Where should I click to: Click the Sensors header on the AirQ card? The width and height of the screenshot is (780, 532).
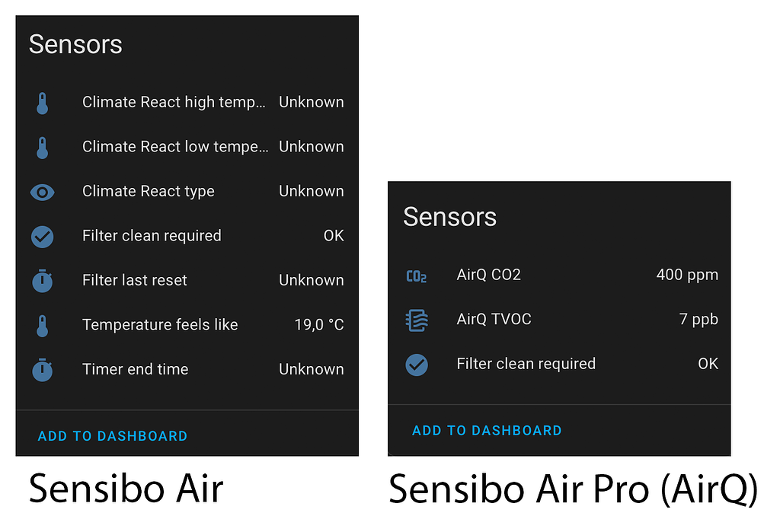pyautogui.click(x=449, y=218)
